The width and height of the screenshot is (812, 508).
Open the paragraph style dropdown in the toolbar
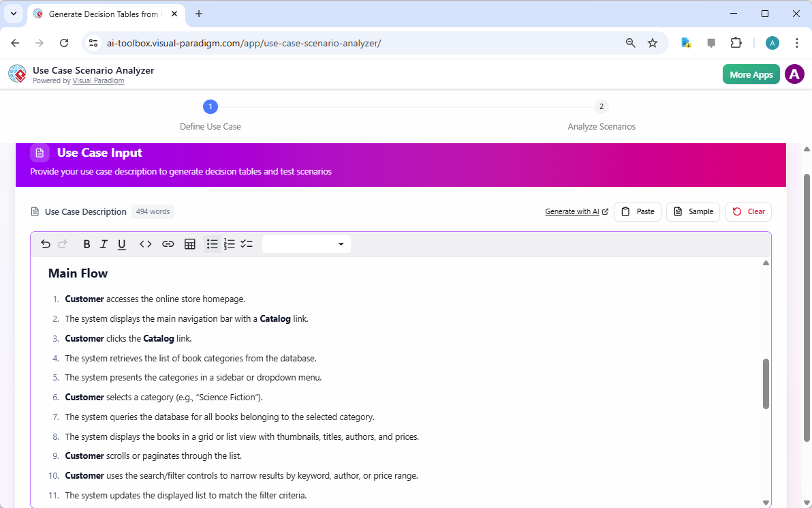click(x=306, y=243)
